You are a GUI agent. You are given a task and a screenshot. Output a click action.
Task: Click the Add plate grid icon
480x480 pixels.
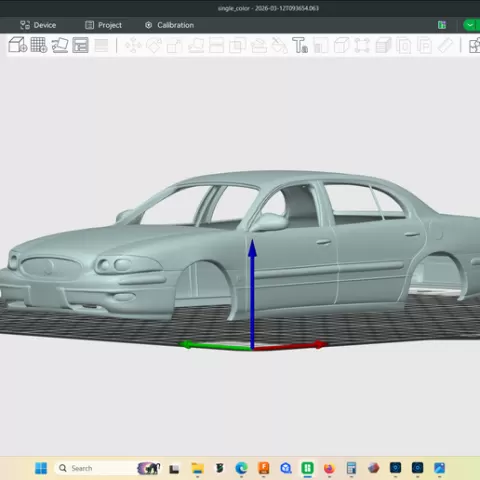pyautogui.click(x=39, y=45)
